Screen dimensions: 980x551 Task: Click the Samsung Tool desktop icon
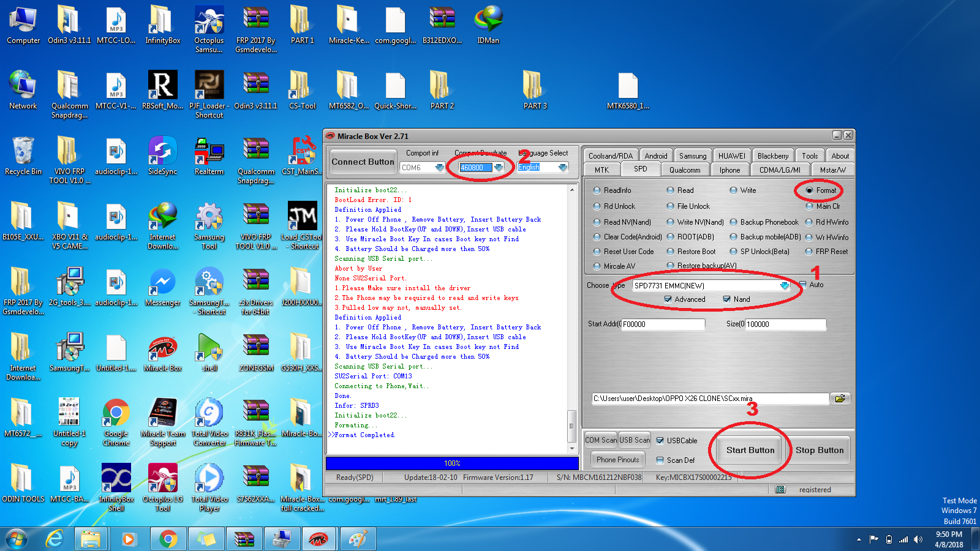click(209, 226)
